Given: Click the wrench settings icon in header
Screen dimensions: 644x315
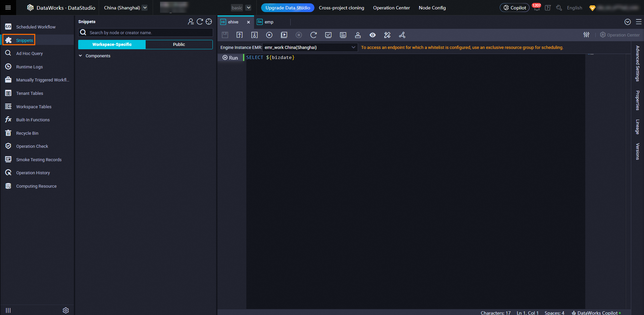Looking at the screenshot, I should click(x=559, y=8).
